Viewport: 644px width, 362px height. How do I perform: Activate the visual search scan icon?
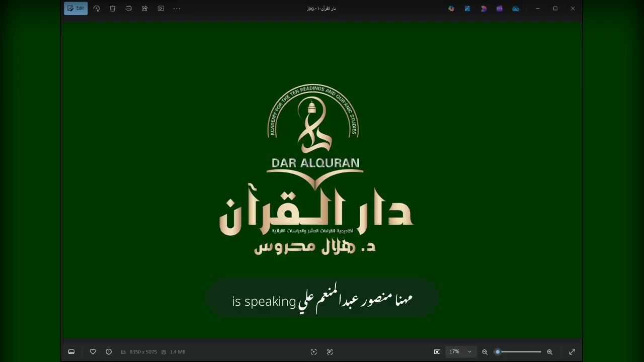(314, 352)
